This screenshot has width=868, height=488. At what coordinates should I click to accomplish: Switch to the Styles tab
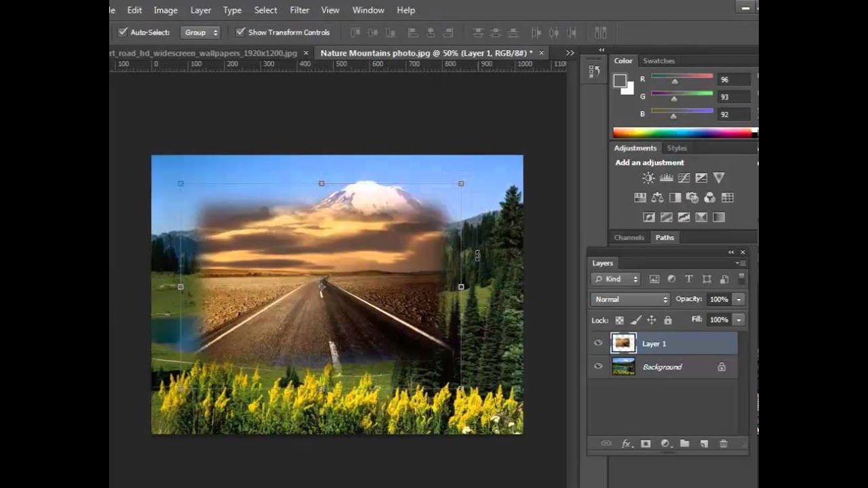point(677,148)
